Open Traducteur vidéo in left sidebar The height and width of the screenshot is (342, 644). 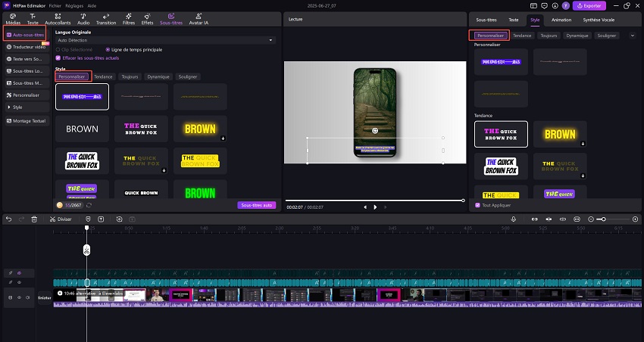[27, 47]
